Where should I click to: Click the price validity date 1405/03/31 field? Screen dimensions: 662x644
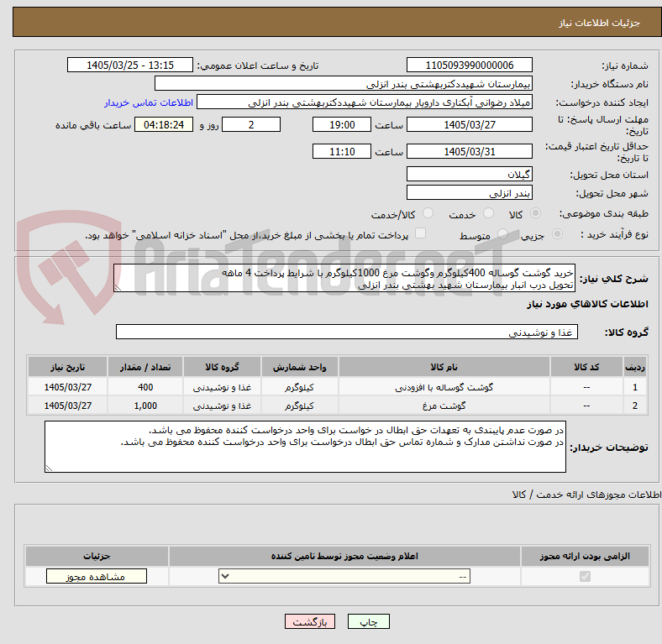tap(469, 151)
